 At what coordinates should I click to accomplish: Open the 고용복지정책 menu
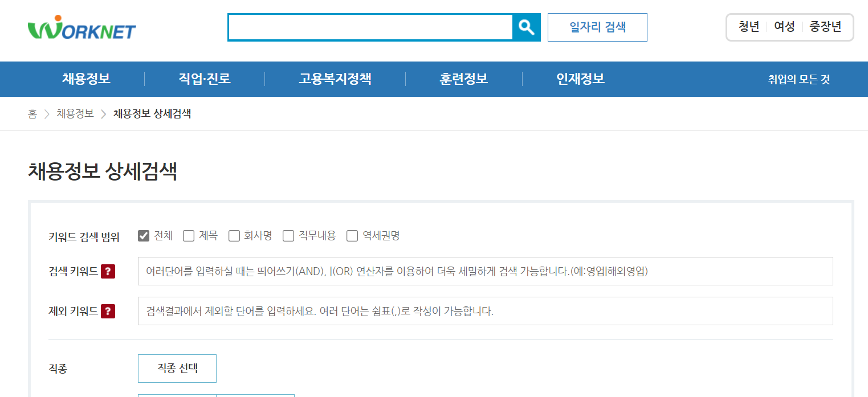click(335, 79)
